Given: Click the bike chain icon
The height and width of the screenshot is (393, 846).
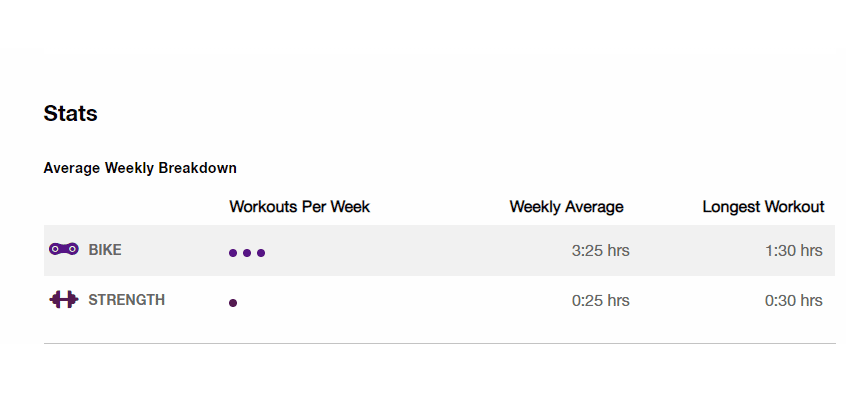Looking at the screenshot, I should click(64, 249).
